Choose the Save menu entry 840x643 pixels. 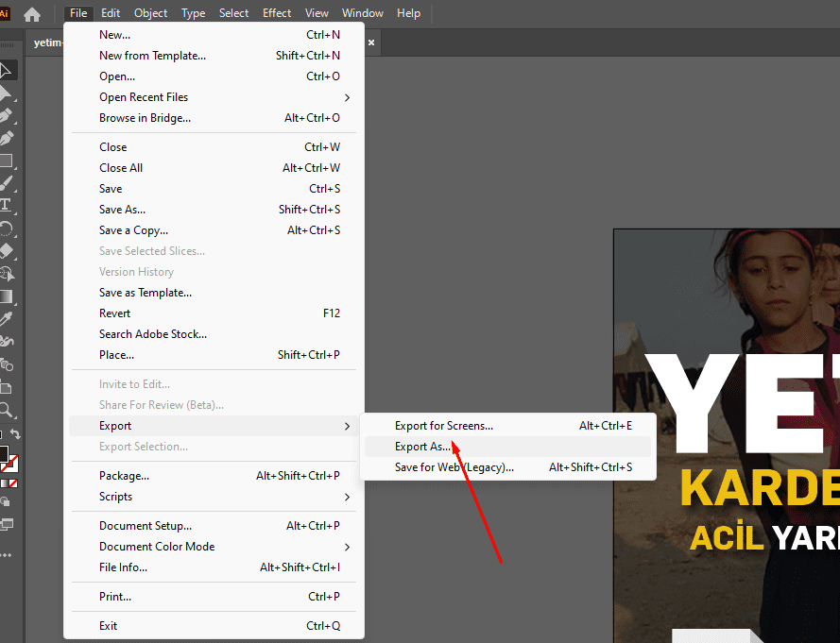tap(214, 189)
